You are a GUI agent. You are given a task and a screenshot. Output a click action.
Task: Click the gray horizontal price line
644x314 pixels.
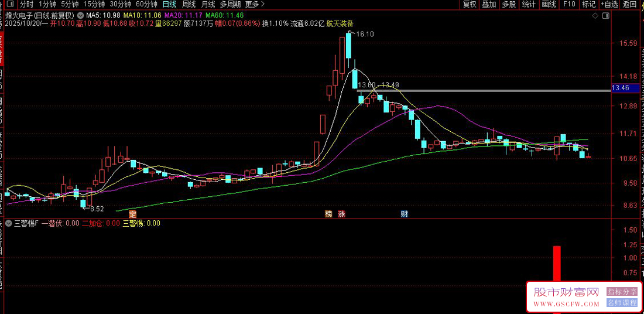tap(484, 90)
